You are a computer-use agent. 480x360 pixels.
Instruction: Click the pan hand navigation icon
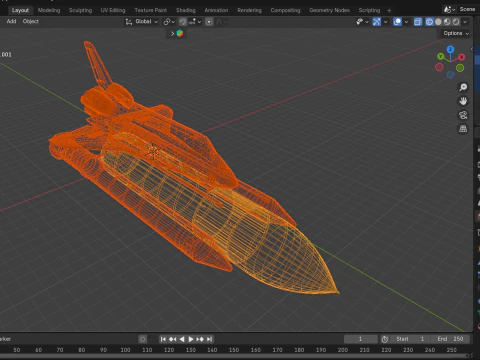tap(463, 101)
